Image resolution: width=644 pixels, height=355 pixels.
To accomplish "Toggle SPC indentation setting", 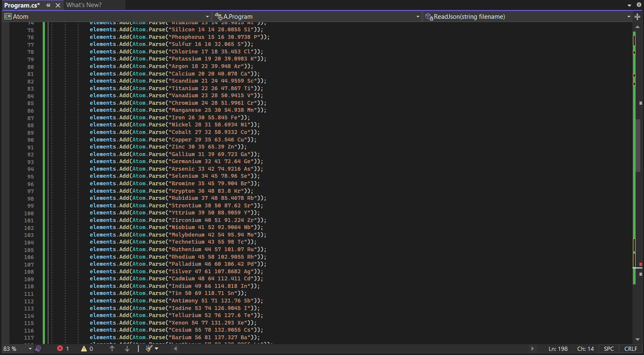I will pos(609,349).
